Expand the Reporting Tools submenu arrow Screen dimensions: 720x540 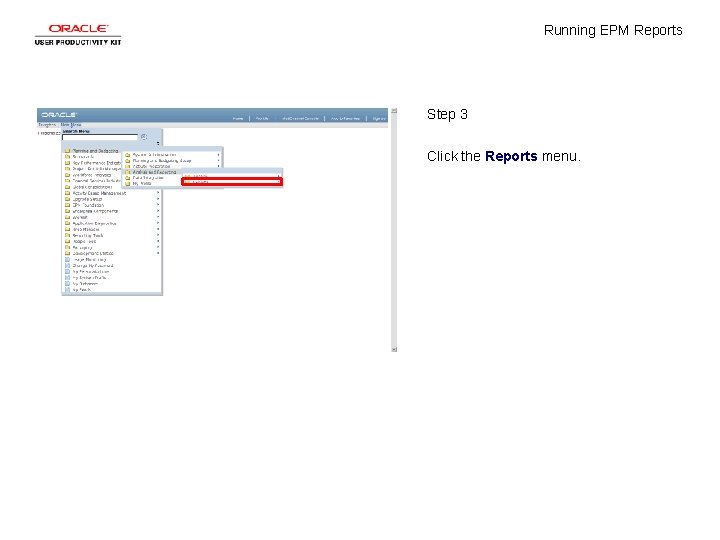tap(158, 236)
